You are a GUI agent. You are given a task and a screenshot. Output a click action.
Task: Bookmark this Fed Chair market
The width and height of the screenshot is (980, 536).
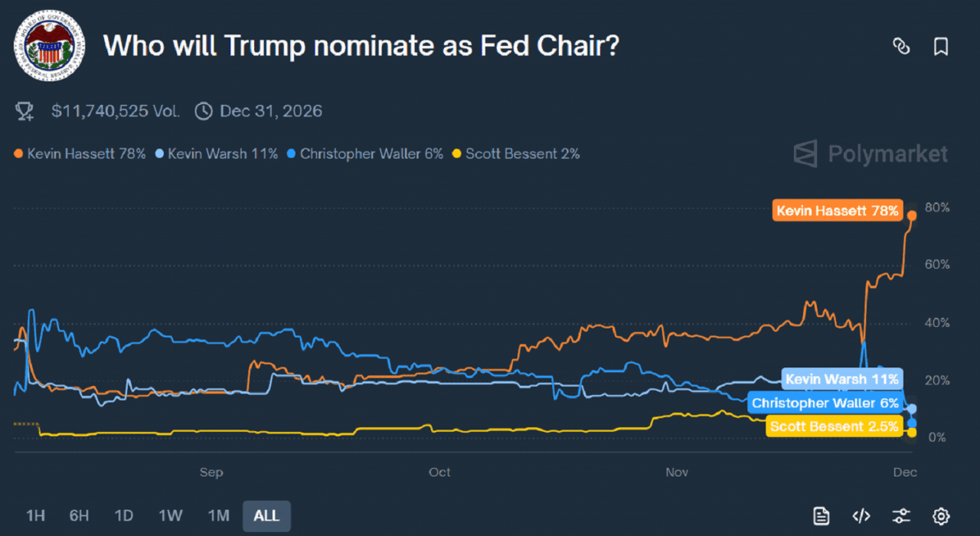941,46
